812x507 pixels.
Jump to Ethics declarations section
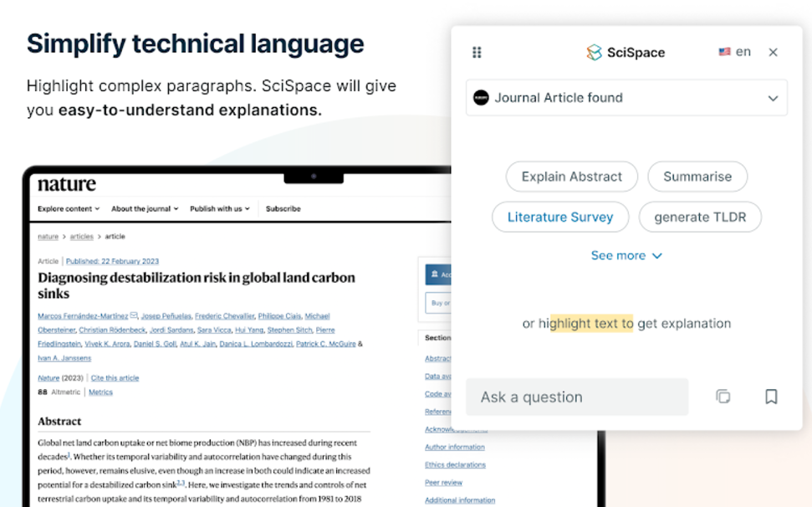[x=455, y=465]
